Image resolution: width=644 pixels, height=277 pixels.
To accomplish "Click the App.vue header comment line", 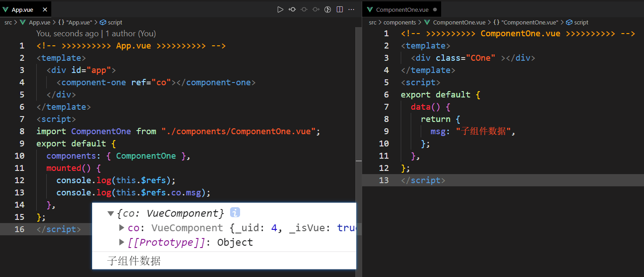I will coord(131,45).
